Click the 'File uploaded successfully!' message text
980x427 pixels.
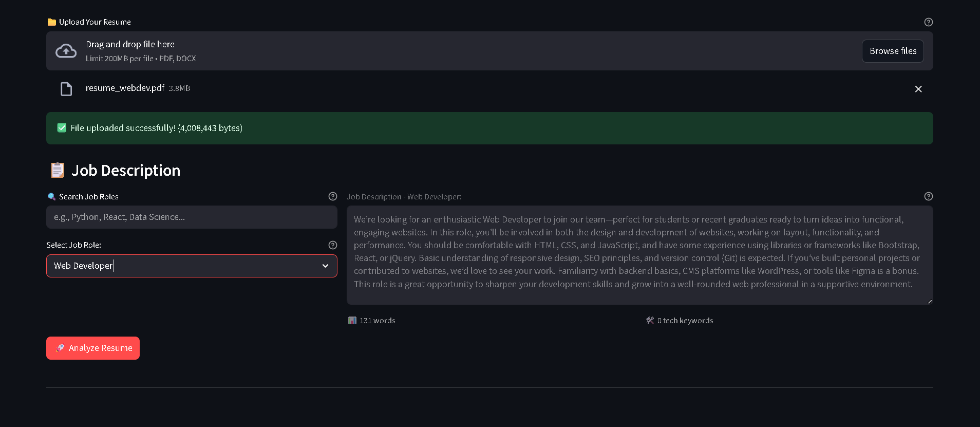(x=156, y=128)
